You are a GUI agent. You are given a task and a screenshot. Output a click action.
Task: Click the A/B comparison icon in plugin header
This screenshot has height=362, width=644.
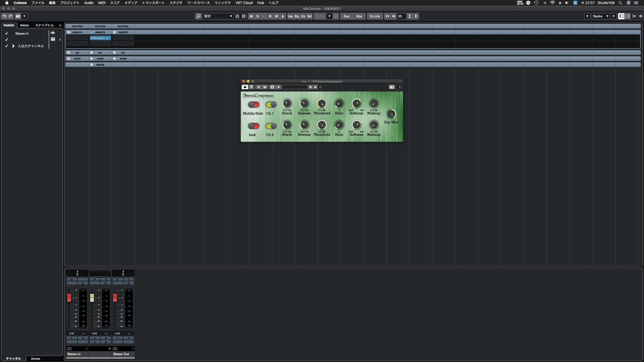[272, 87]
